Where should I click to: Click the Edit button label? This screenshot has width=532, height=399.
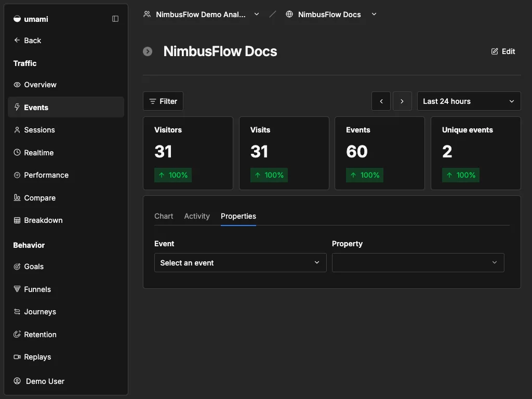[x=508, y=51]
